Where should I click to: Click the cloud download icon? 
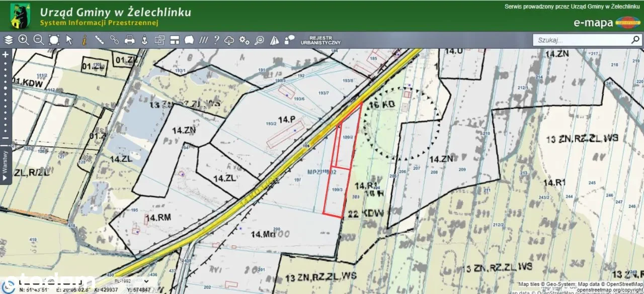[x=229, y=40]
